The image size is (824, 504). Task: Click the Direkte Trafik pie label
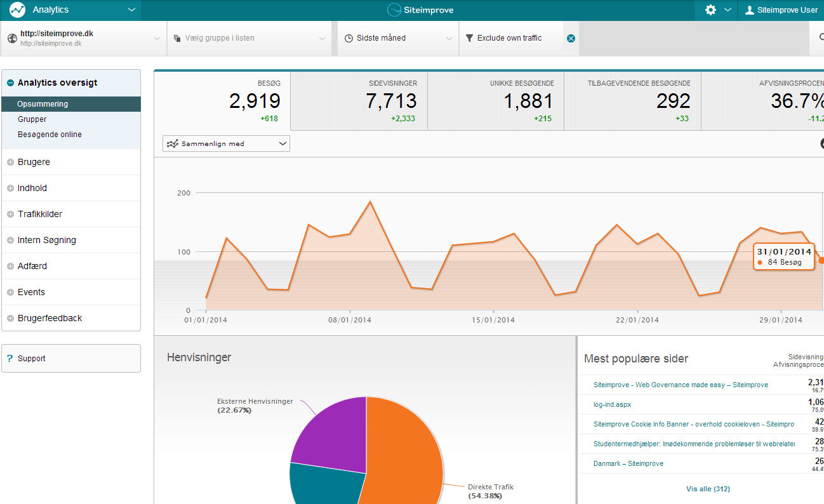[491, 491]
